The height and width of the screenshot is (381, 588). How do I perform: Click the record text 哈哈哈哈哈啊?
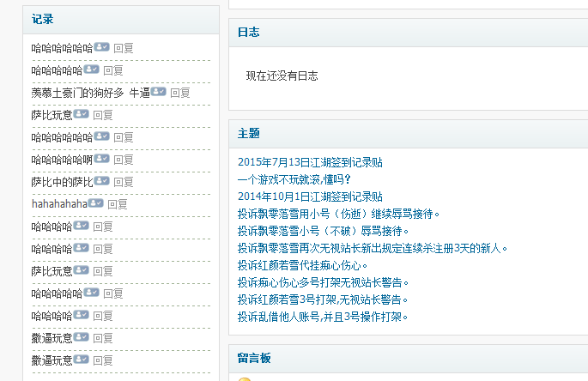(63, 160)
